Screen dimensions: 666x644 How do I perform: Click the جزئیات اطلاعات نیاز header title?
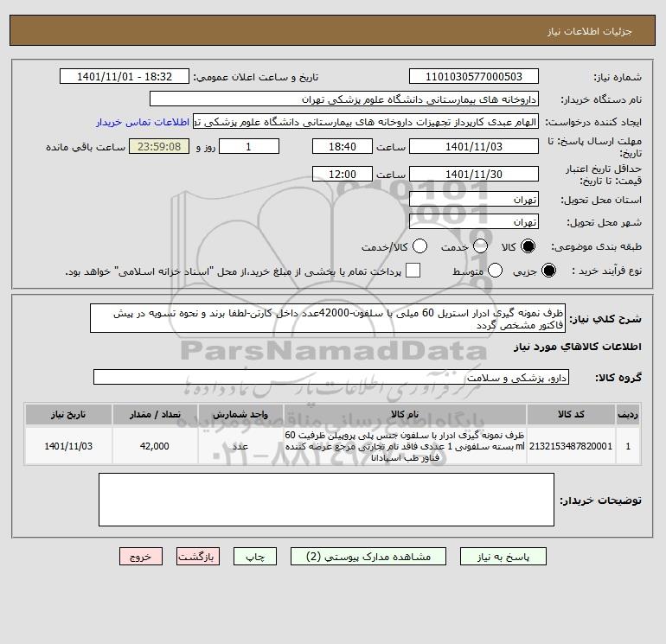[590, 31]
